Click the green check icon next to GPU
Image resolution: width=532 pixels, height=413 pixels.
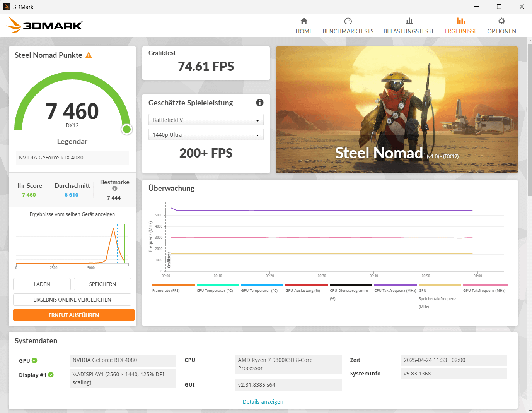tap(34, 360)
